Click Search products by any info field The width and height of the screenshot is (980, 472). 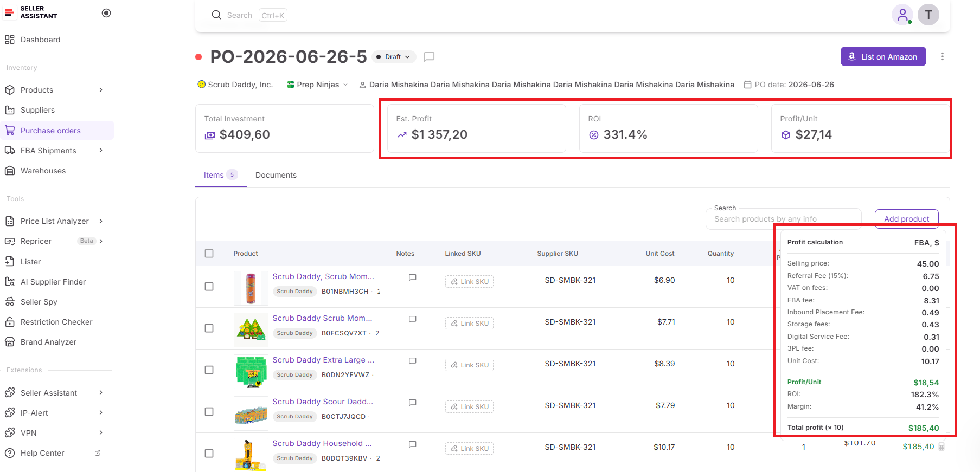coord(784,219)
